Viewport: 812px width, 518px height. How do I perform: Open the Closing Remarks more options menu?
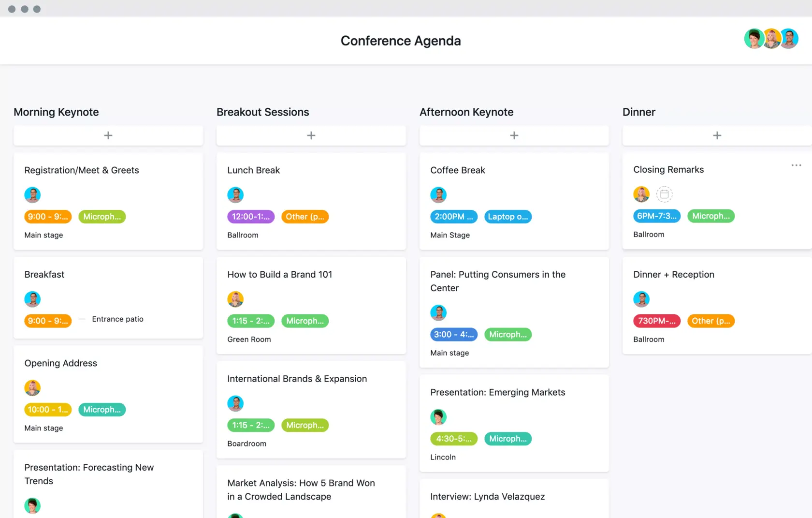tap(796, 165)
